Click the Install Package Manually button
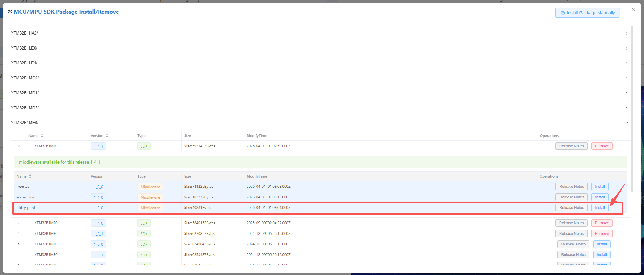The width and height of the screenshot is (644, 275). 587,13
